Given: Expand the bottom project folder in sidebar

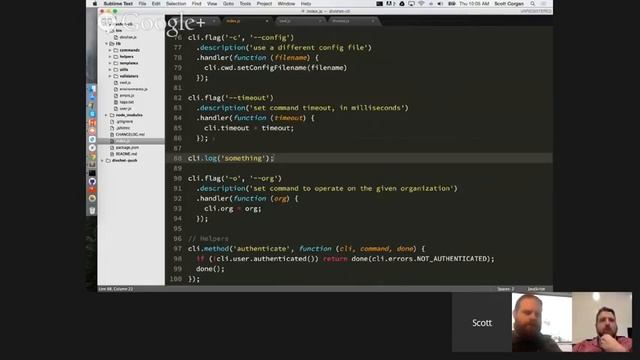Looking at the screenshot, I should [x=102, y=160].
